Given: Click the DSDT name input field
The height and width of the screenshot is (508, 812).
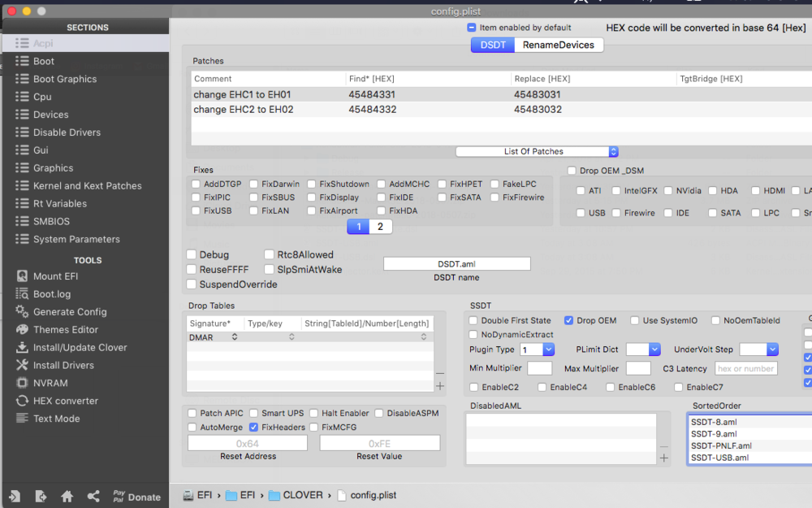Looking at the screenshot, I should point(456,264).
